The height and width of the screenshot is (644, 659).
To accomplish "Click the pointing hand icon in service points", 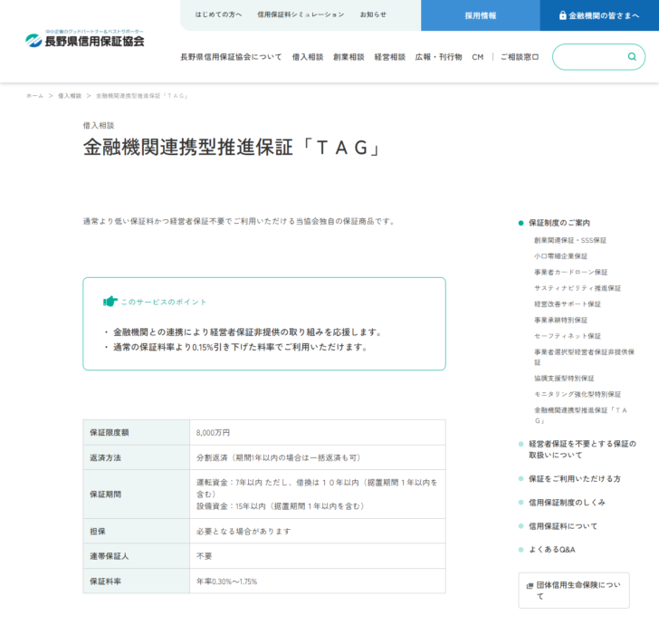I will point(110,302).
